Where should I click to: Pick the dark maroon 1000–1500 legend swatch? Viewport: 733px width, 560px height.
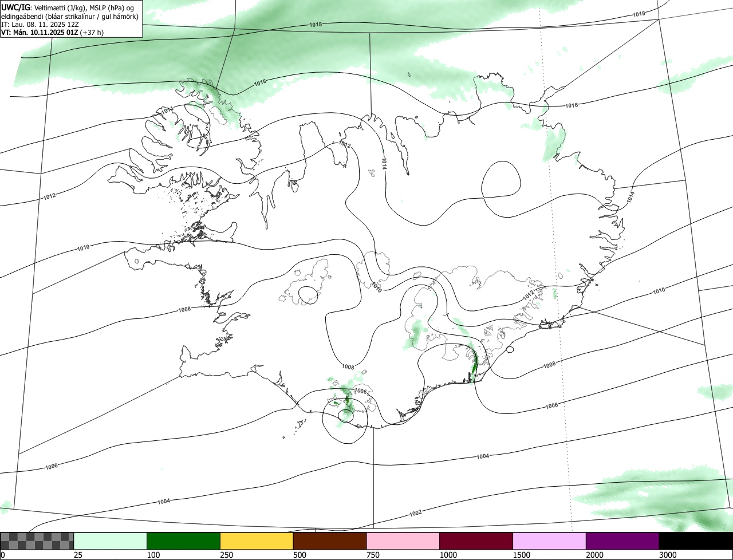click(x=476, y=541)
